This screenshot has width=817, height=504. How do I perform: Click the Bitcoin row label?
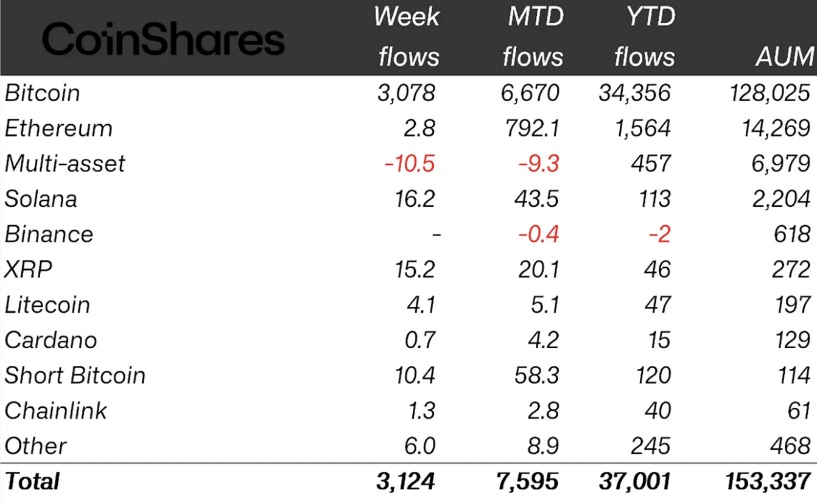[43, 93]
